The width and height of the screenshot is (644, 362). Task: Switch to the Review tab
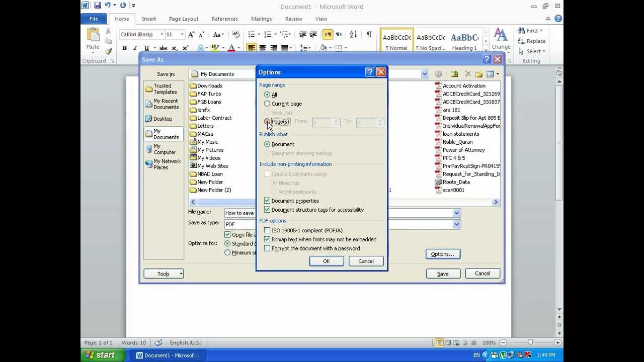(294, 19)
